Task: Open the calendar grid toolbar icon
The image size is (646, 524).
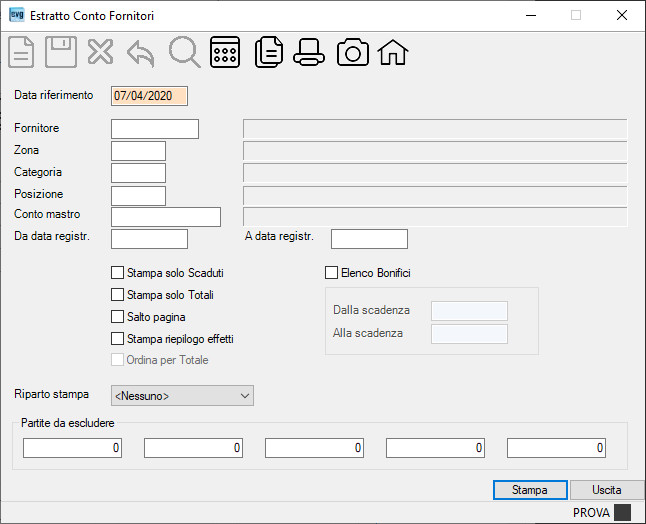Action: (x=225, y=52)
